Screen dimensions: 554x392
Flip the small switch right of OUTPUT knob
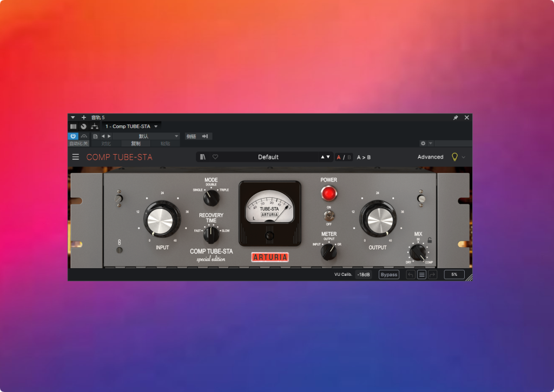(x=421, y=198)
